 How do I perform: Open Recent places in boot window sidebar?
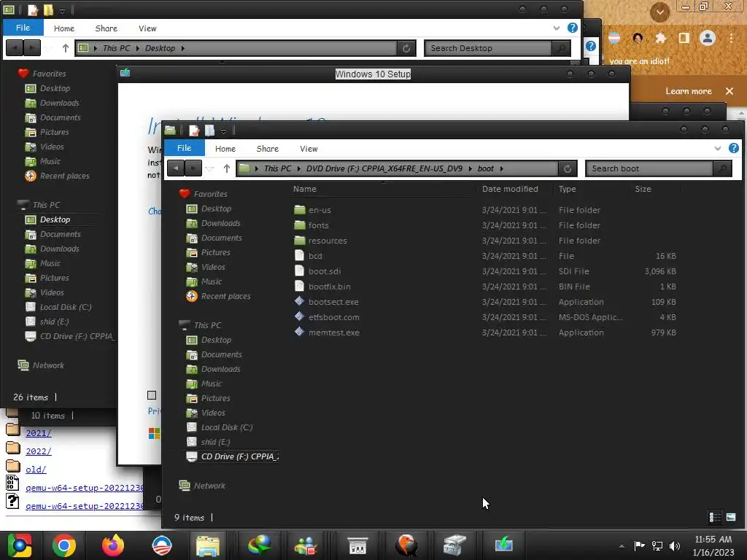tap(225, 296)
